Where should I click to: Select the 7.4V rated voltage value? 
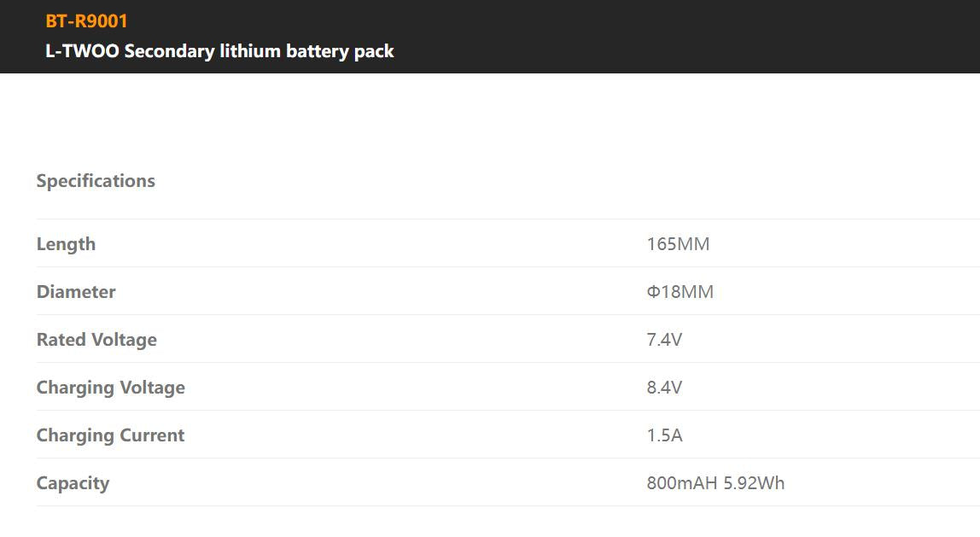[x=664, y=340]
